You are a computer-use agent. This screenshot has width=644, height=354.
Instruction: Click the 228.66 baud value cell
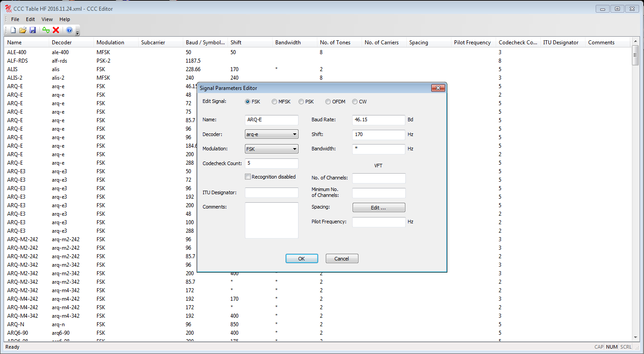[x=193, y=69]
